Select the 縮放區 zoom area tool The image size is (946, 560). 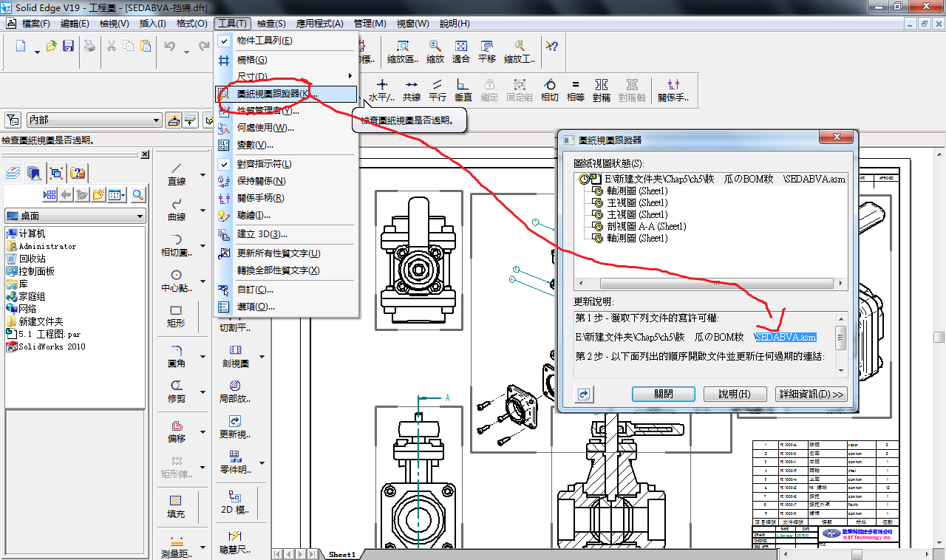pyautogui.click(x=403, y=51)
